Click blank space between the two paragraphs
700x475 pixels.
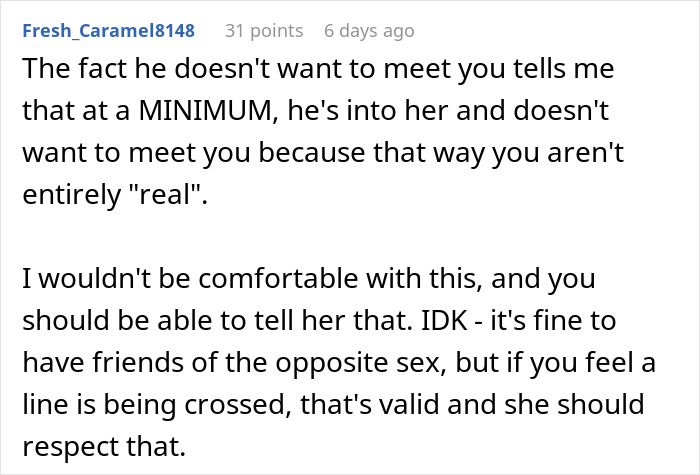339,237
